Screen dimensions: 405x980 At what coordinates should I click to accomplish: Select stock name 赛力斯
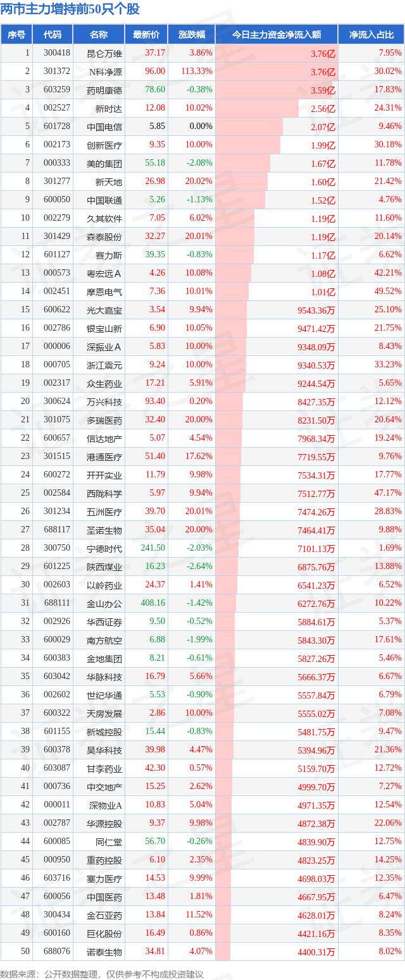pyautogui.click(x=109, y=255)
